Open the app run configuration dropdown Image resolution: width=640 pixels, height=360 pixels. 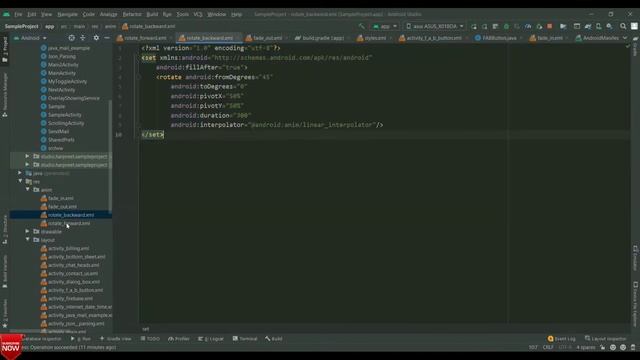tap(384, 26)
